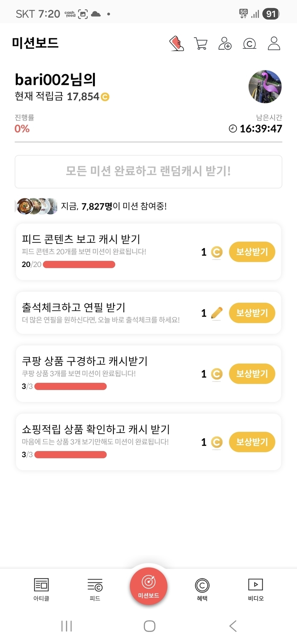Open the cash coin icon in header
This screenshot has height=644, width=297.
pos(249,44)
